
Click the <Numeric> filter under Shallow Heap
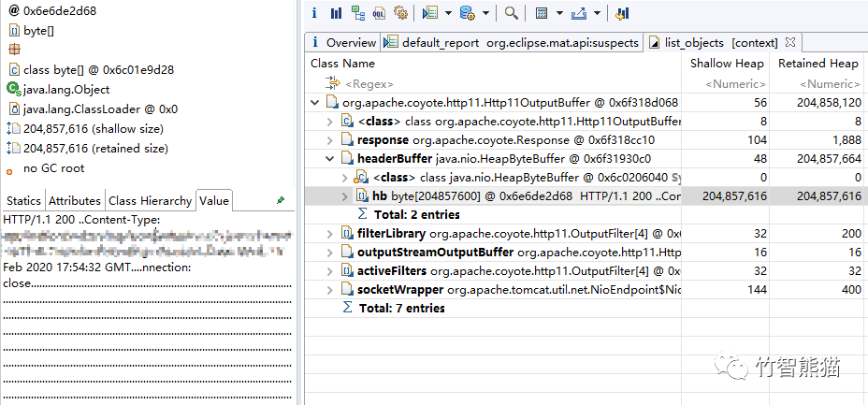pyautogui.click(x=735, y=84)
